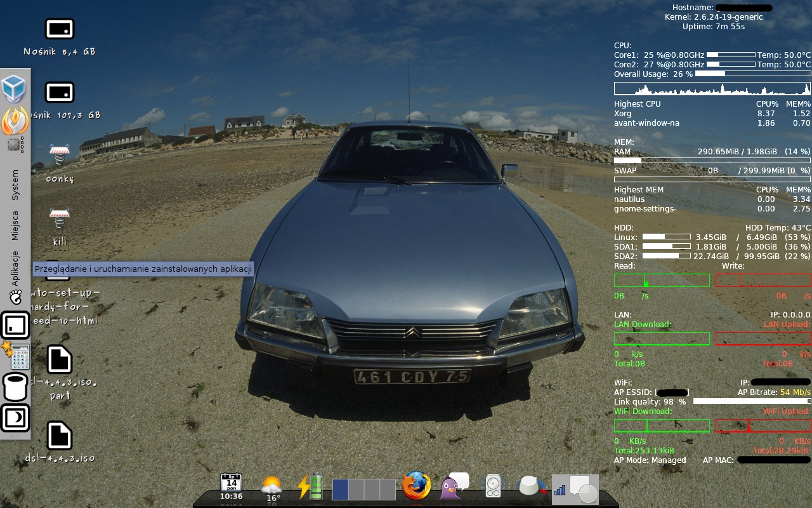
Task: Select the dsl-4.4.3.iso file icon
Action: click(x=60, y=436)
